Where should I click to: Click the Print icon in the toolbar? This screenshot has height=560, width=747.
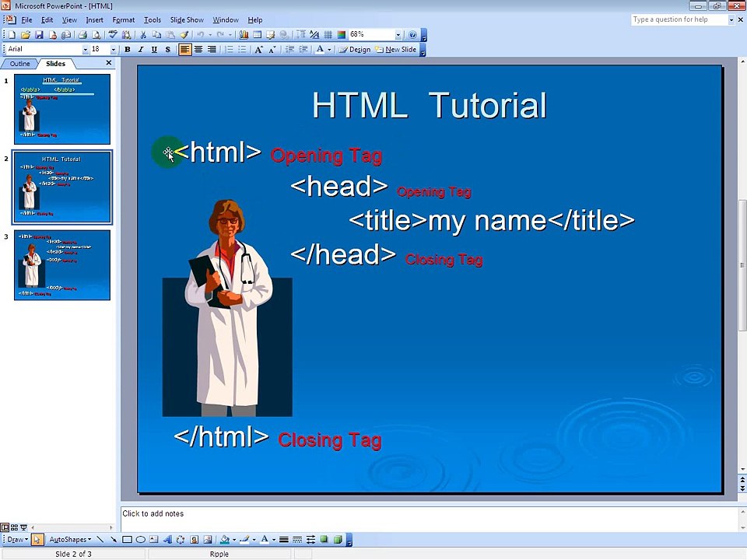point(82,35)
